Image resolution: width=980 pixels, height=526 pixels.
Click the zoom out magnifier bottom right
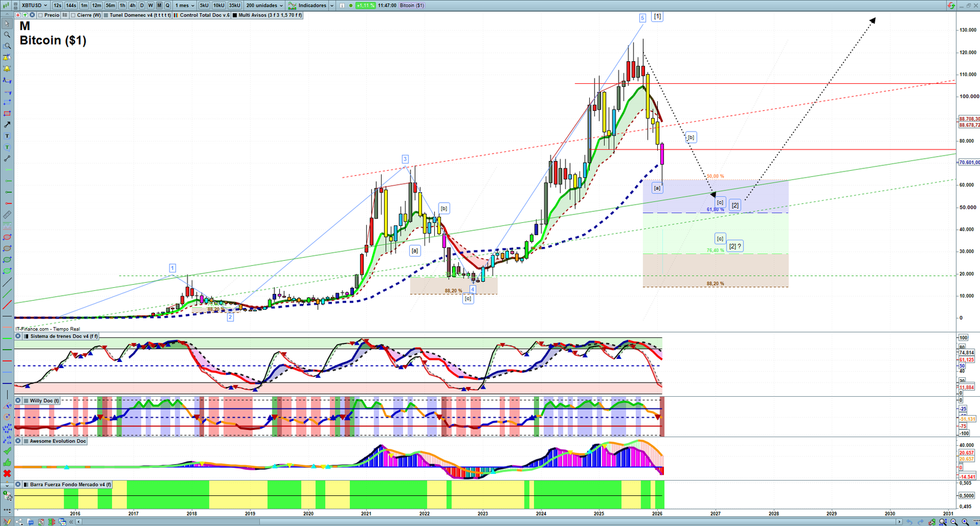click(954, 522)
